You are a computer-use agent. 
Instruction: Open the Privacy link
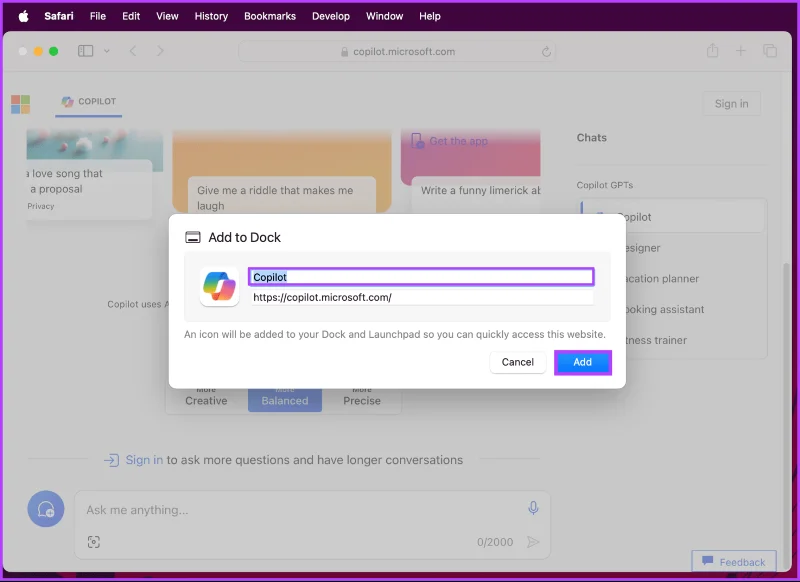pyautogui.click(x=41, y=206)
